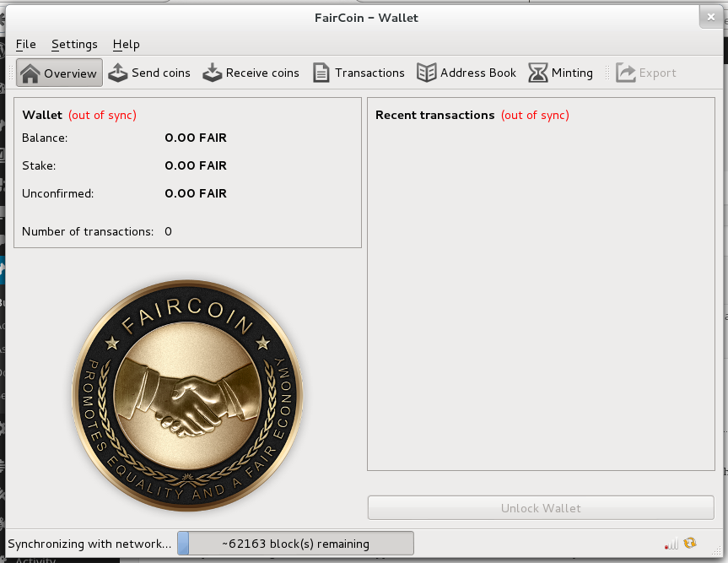The height and width of the screenshot is (563, 728).
Task: Click the FairCoin - Wallet title bar
Action: pos(366,18)
